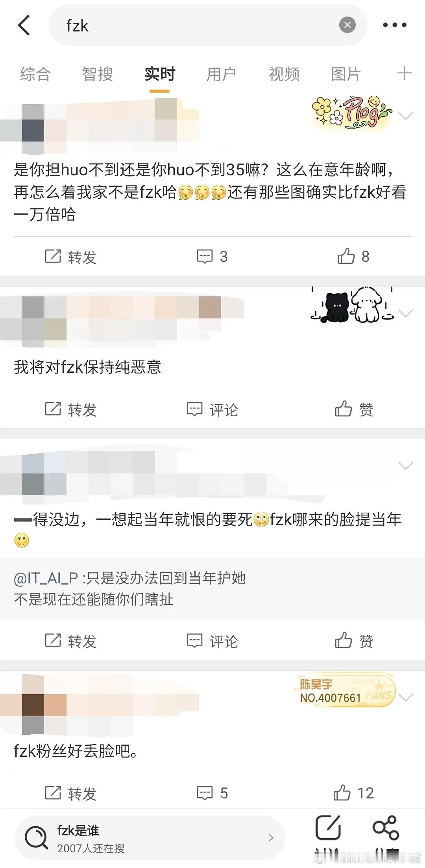Tap the share icon at bottom right
This screenshot has height=868, width=425.
pyautogui.click(x=386, y=828)
